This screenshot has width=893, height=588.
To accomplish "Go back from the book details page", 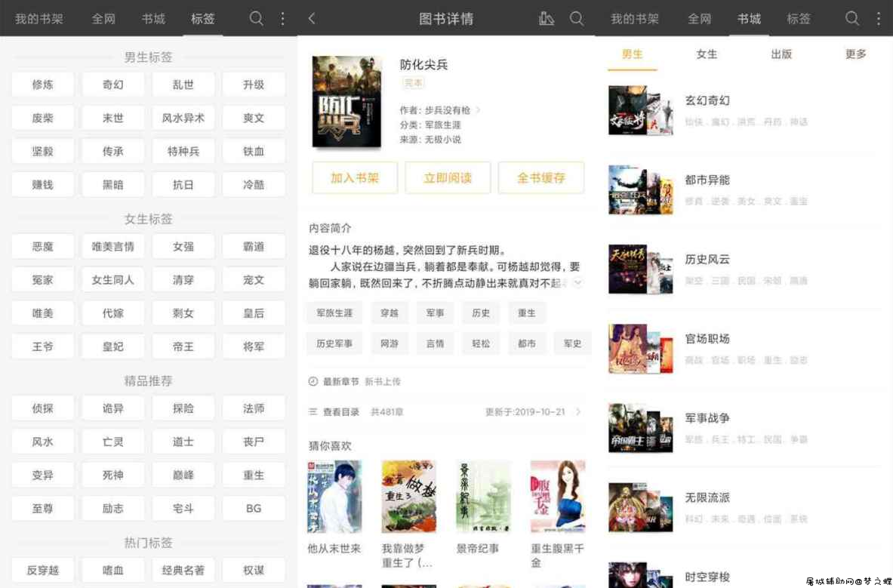I will pyautogui.click(x=312, y=18).
